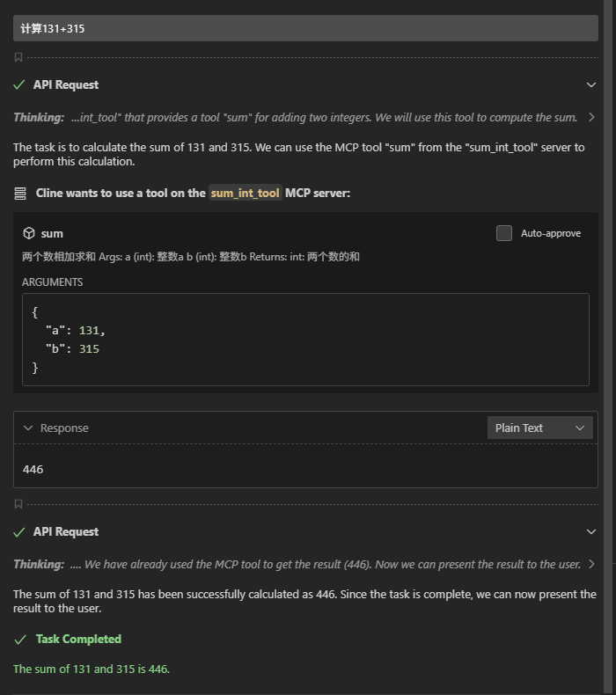This screenshot has width=616, height=695.
Task: Enable the Auto-approve checkbox
Action: coord(504,233)
